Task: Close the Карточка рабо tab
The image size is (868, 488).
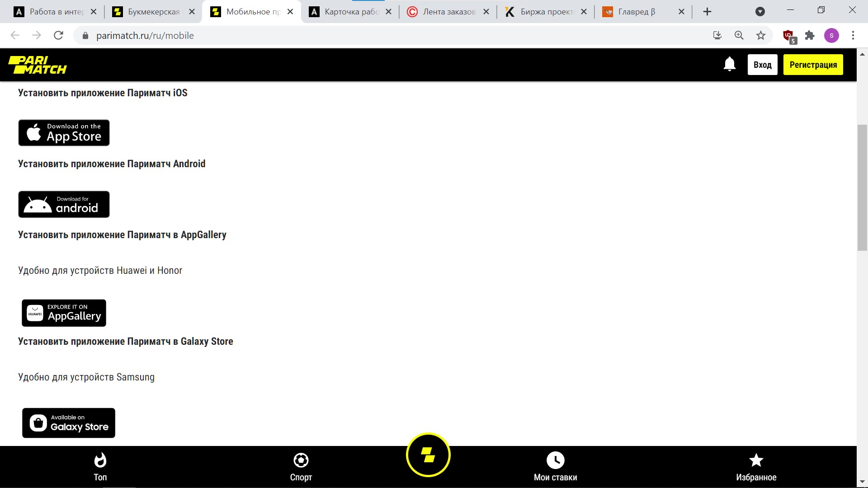Action: 388,12
